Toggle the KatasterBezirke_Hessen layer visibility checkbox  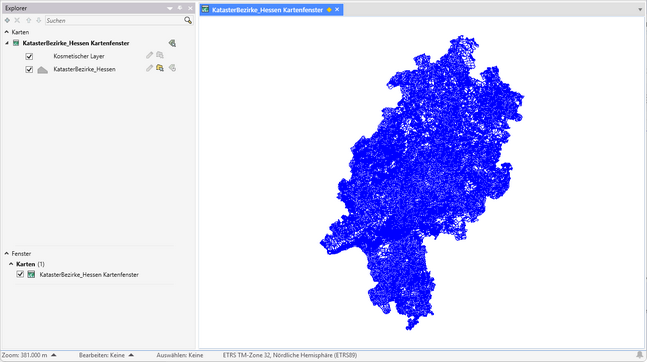click(x=29, y=69)
